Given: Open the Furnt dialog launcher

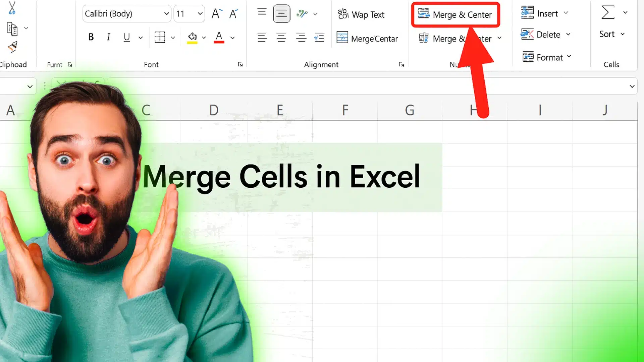Looking at the screenshot, I should 70,64.
